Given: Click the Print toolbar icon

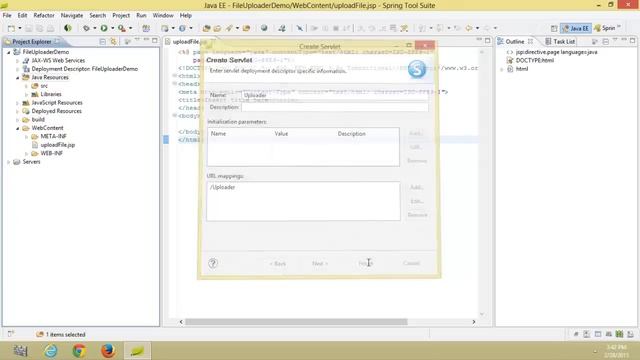Looking at the screenshot, I should pyautogui.click(x=50, y=28).
